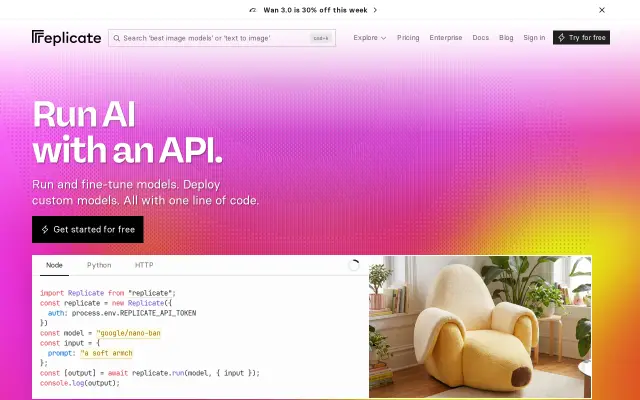Visit the Blog
The width and height of the screenshot is (640, 400).
tap(506, 38)
